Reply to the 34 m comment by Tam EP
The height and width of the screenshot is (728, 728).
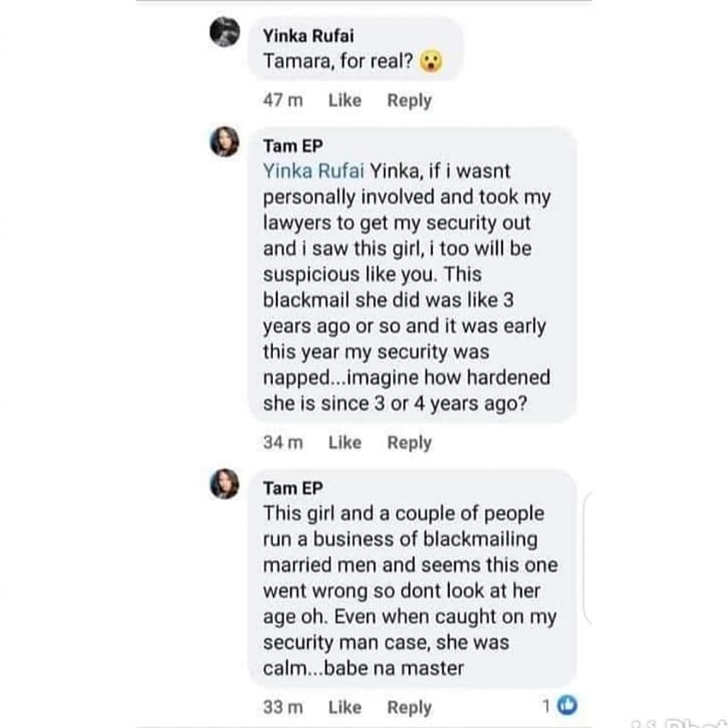409,443
